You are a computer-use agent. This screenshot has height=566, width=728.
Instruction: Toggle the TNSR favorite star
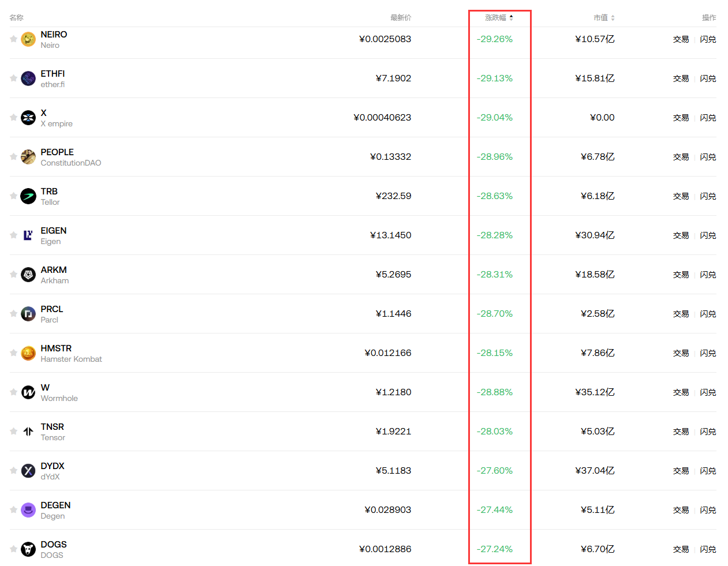[x=13, y=431]
